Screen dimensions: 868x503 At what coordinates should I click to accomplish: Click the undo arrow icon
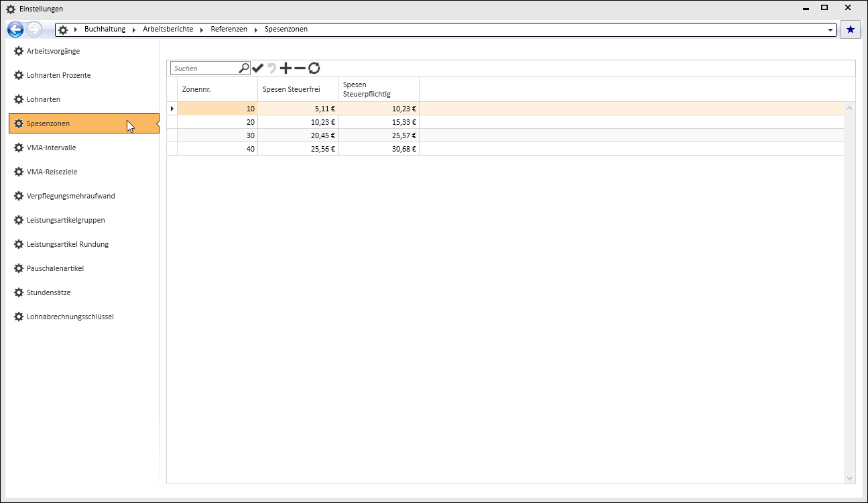click(x=271, y=68)
